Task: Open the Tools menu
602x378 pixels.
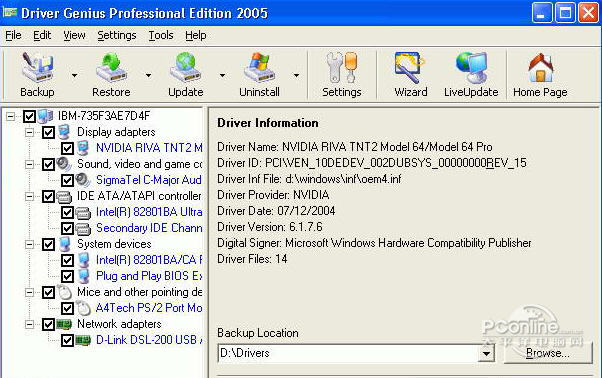Action: pos(161,35)
